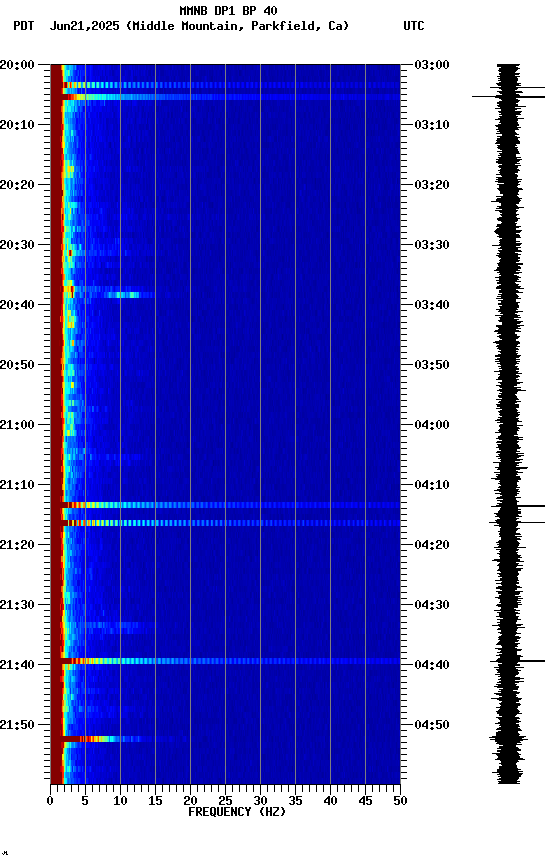The width and height of the screenshot is (552, 864).
Task: Click the UTC time label 03:40
Action: coord(432,305)
